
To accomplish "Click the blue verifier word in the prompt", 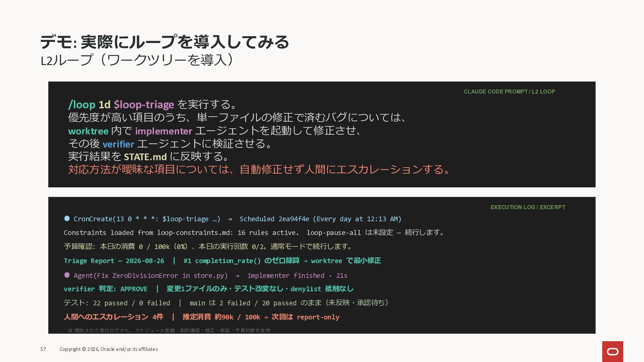I will click(118, 144).
